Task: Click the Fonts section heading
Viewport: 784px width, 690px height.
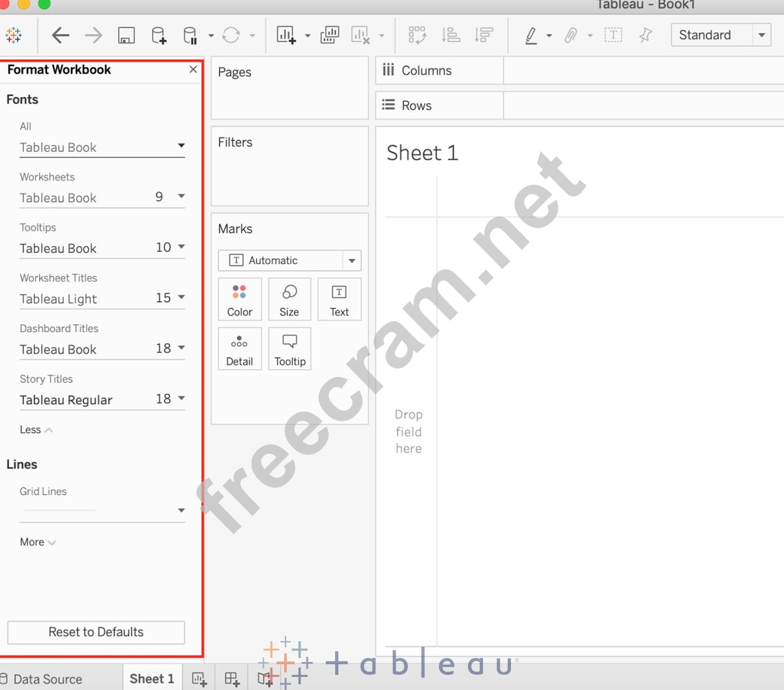Action: point(22,100)
